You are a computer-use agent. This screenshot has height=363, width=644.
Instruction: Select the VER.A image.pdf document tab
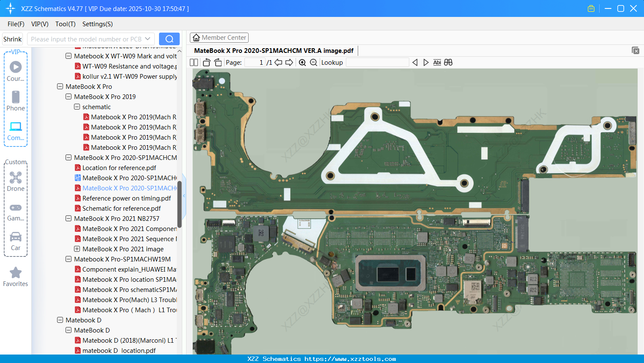(274, 51)
